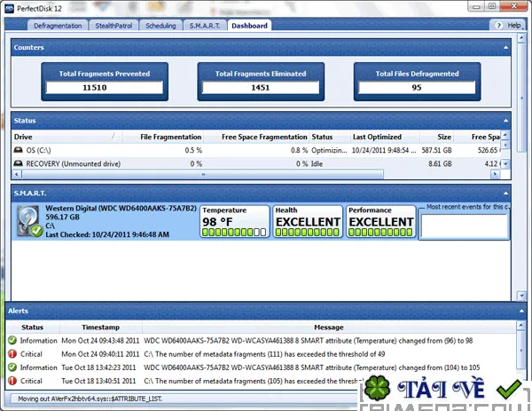Image resolution: width=532 pixels, height=411 pixels.
Task: Click green Information icon for Oct 18 13:42:23 alert
Action: pos(12,368)
